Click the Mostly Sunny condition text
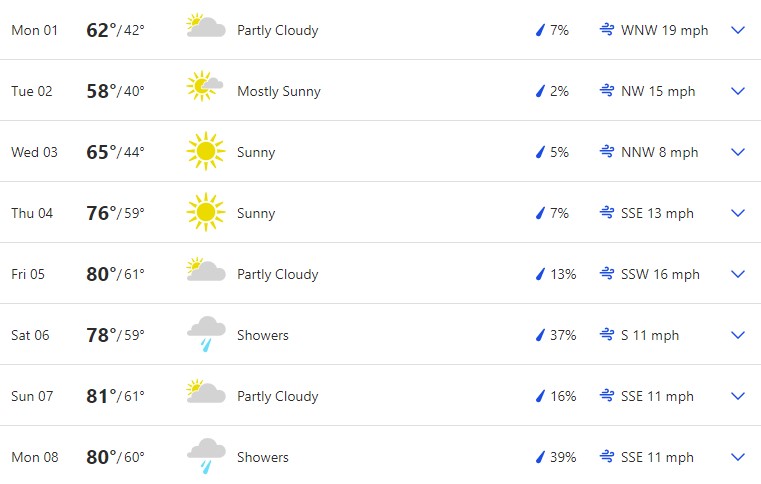Viewport: 761px width, 484px height. [x=278, y=91]
